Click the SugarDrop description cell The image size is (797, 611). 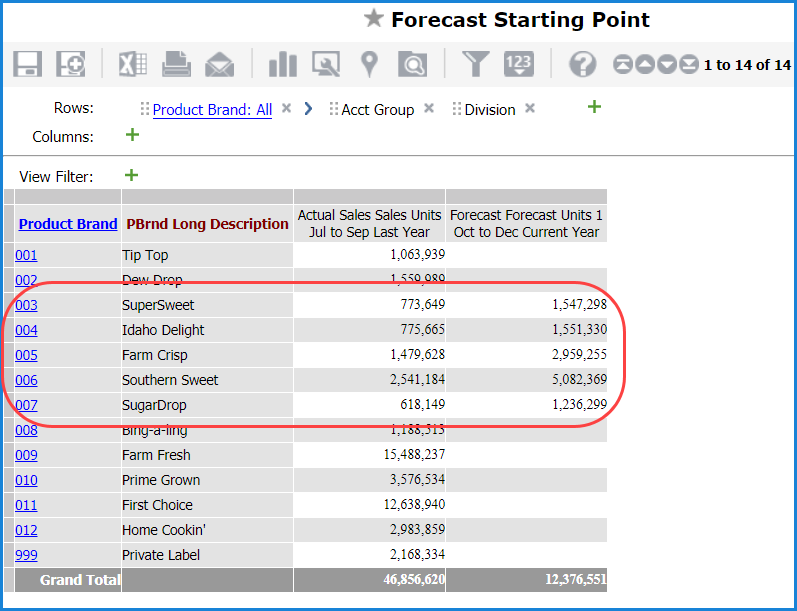(207, 405)
